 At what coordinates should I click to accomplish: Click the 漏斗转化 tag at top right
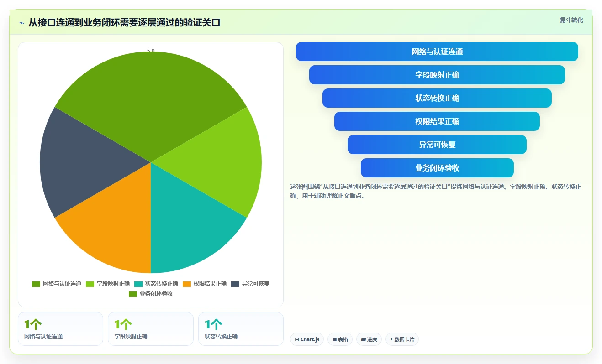[x=571, y=20]
